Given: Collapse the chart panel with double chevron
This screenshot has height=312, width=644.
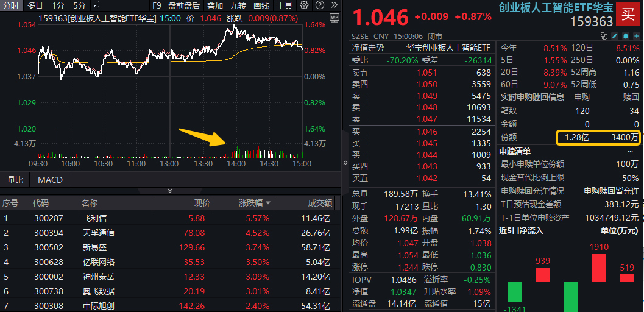Looking at the screenshot, I should [x=170, y=191].
